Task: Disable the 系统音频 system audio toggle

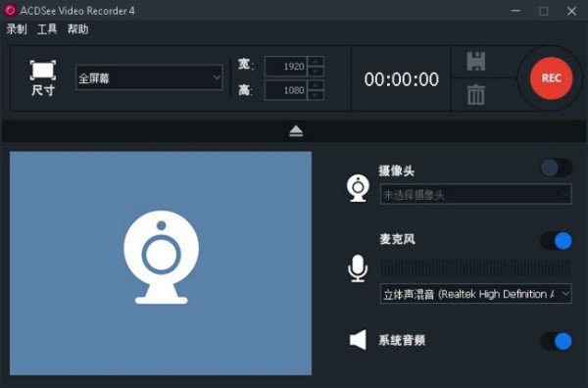Action: click(x=556, y=341)
